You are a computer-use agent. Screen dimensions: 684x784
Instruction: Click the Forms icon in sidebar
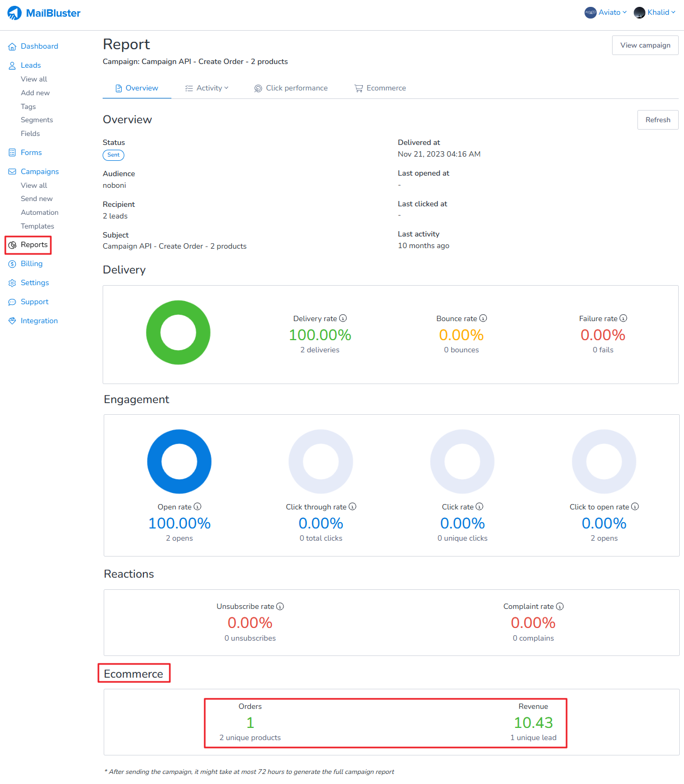pyautogui.click(x=12, y=153)
